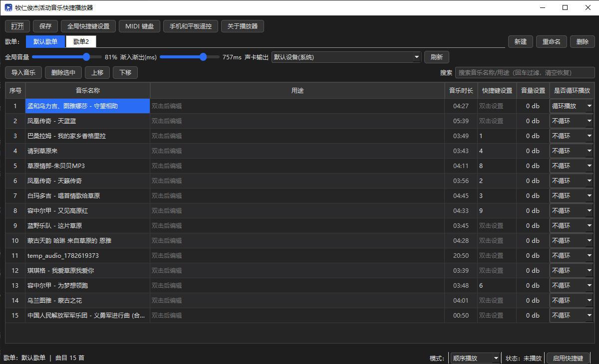
Task: Open loop dropdown for temp_audio_1782619373
Action: point(572,255)
